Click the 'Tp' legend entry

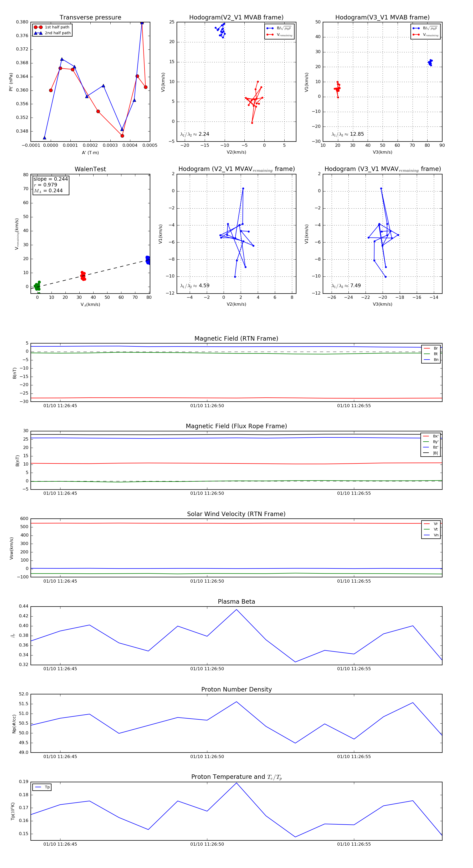click(x=42, y=787)
